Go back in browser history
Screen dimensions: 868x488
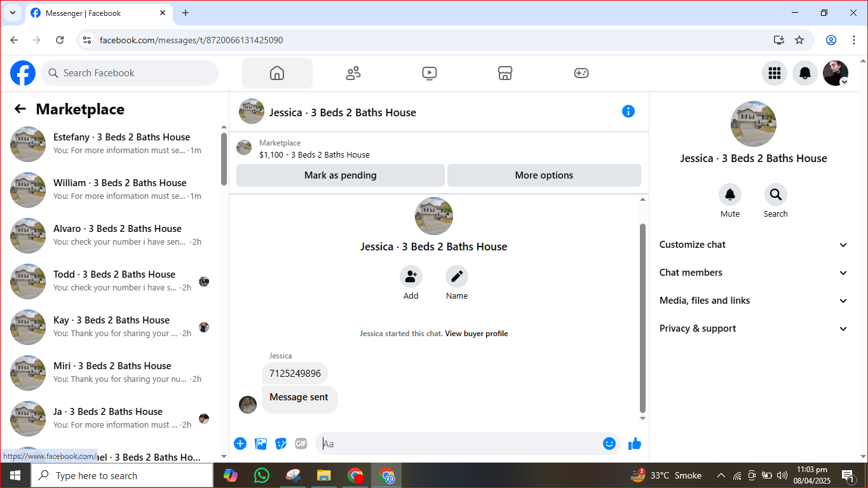coord(15,40)
